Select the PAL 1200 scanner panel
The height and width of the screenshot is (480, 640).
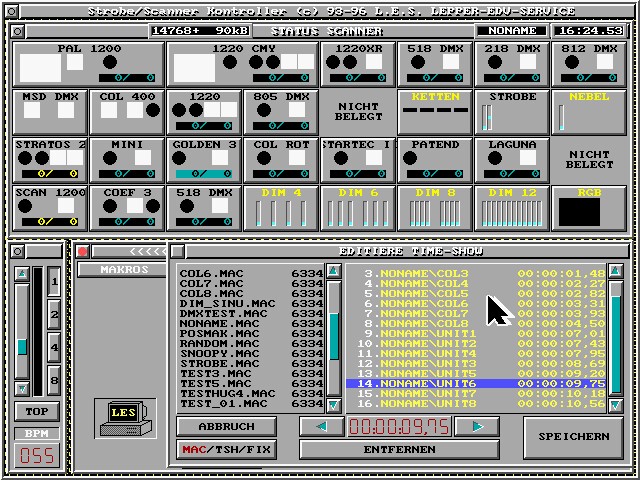coord(89,64)
